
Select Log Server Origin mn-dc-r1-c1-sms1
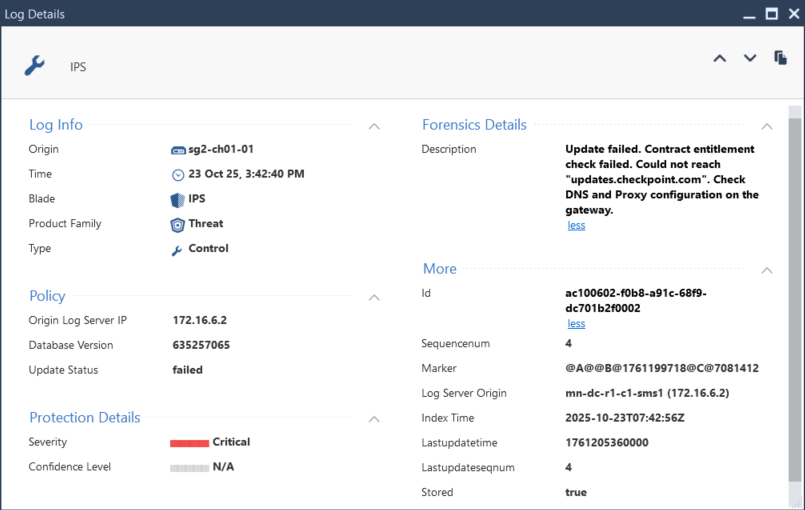click(647, 393)
